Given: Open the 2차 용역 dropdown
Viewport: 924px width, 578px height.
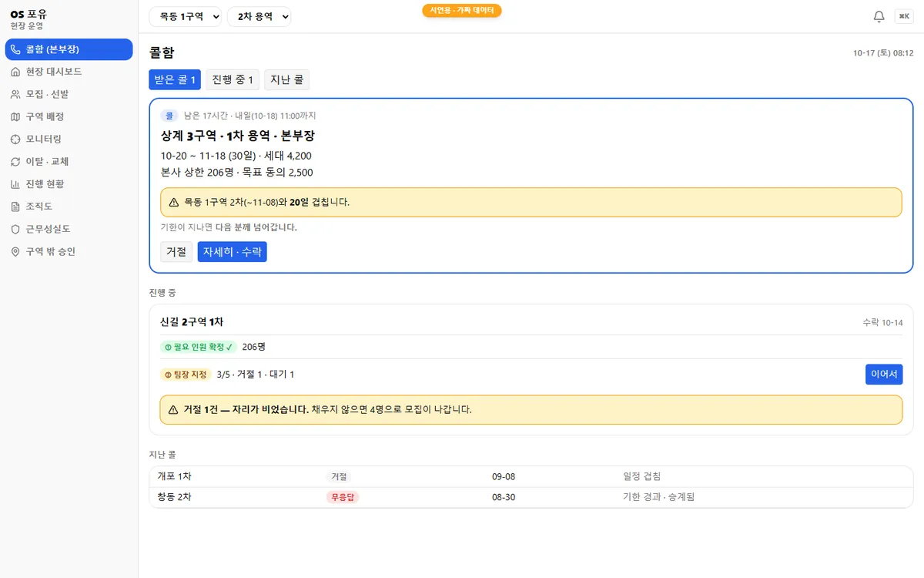Looking at the screenshot, I should click(x=259, y=16).
